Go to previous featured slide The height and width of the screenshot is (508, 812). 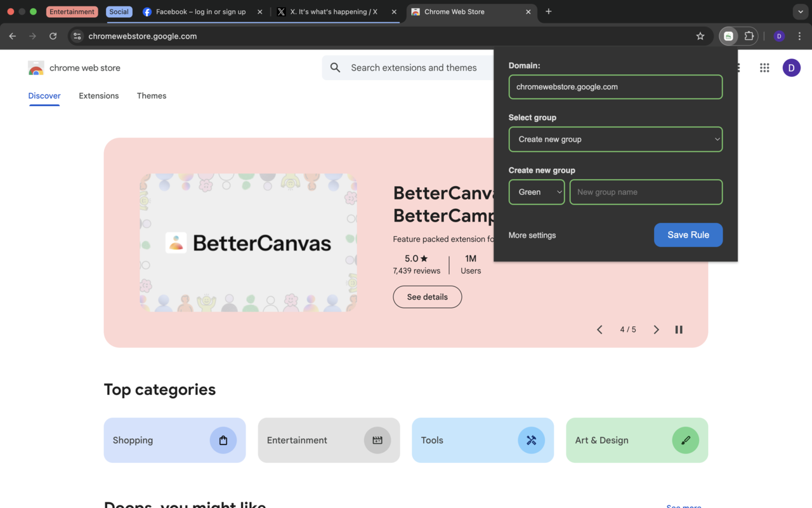click(x=599, y=330)
